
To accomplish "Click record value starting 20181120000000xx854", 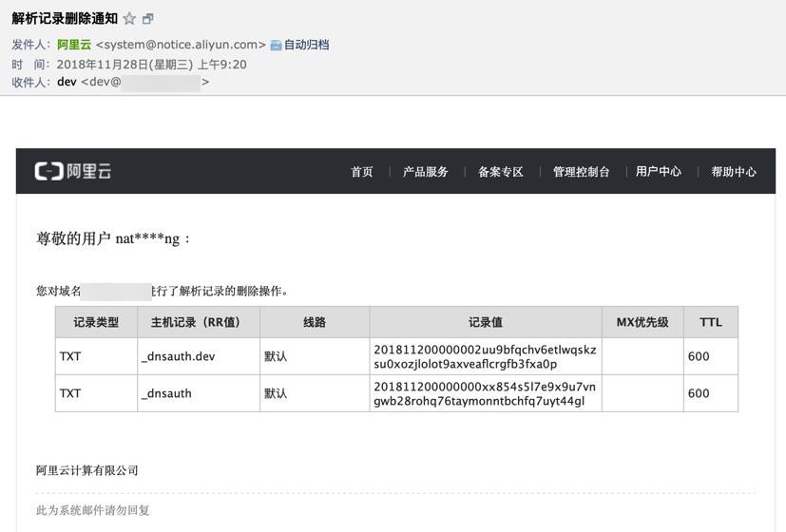I will tap(485, 393).
